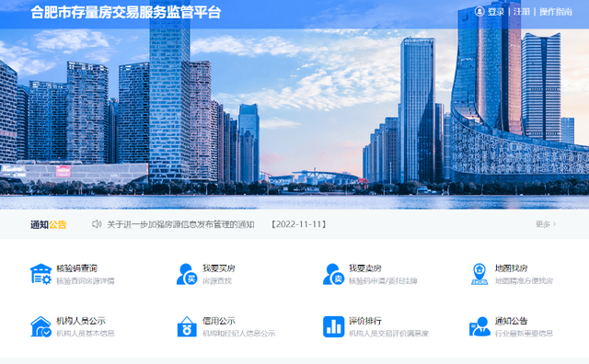The width and height of the screenshot is (589, 364).
Task: Click the speaker announcement icon
Action: [97, 224]
